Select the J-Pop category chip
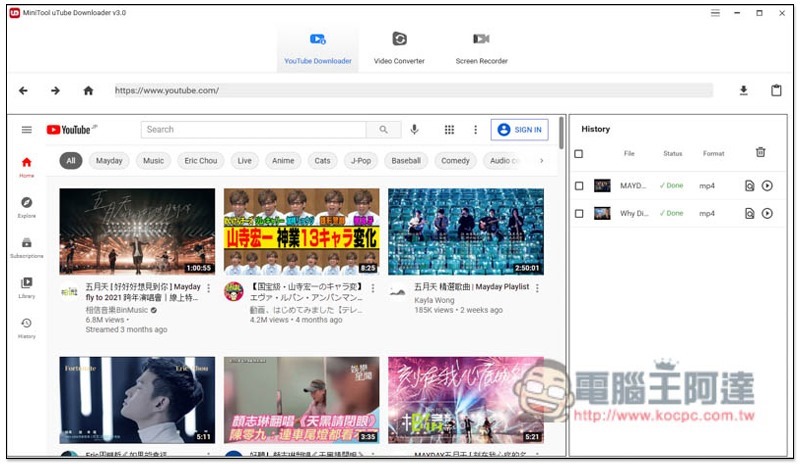This screenshot has height=464, width=800. (x=361, y=161)
